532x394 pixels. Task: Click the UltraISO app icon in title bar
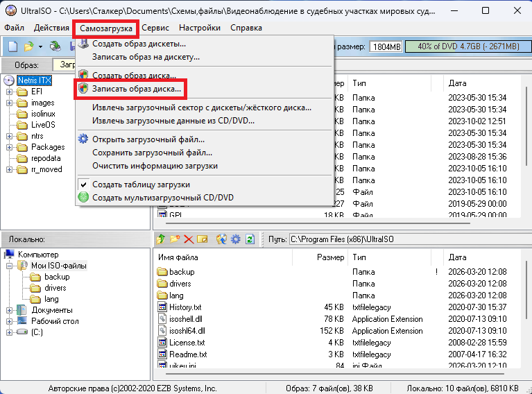pyautogui.click(x=11, y=11)
